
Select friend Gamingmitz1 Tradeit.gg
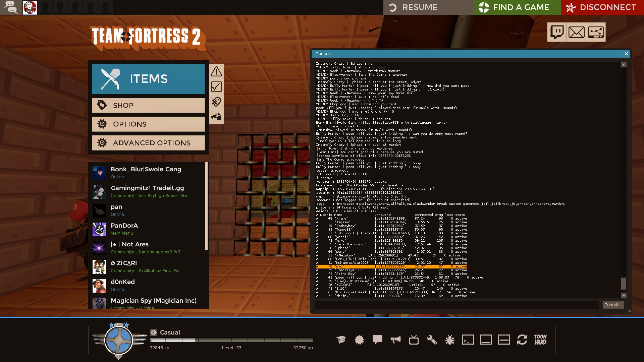pyautogui.click(x=148, y=191)
